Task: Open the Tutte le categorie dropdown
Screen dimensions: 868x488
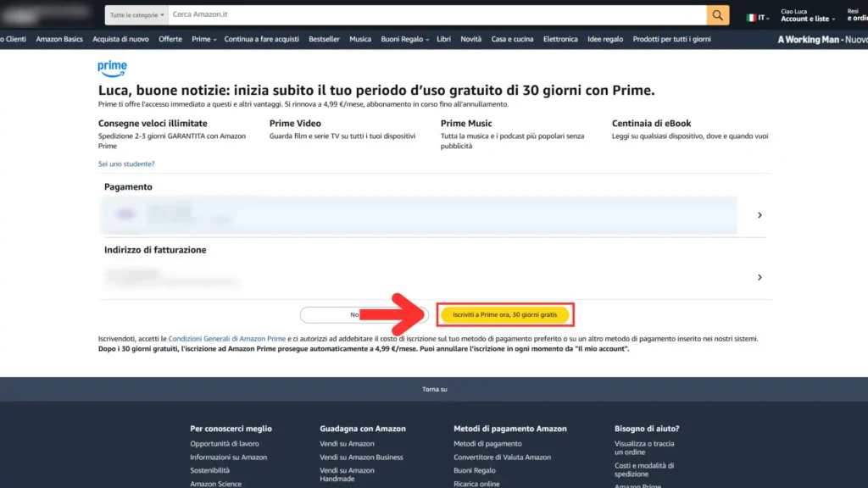Action: [x=136, y=15]
